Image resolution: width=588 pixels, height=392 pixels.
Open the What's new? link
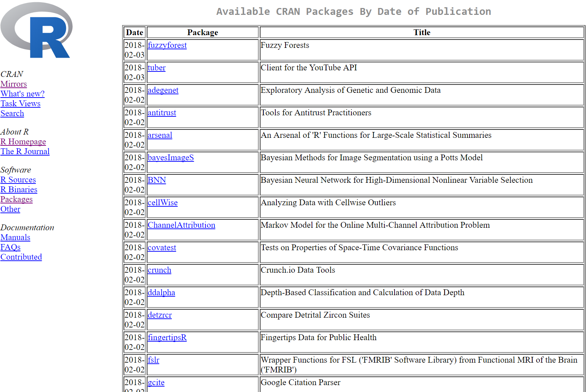click(x=22, y=94)
